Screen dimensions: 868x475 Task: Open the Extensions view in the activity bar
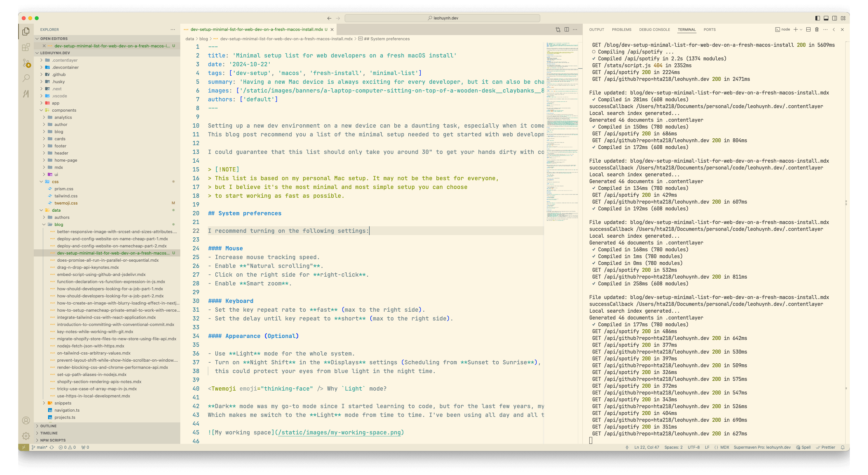click(26, 47)
